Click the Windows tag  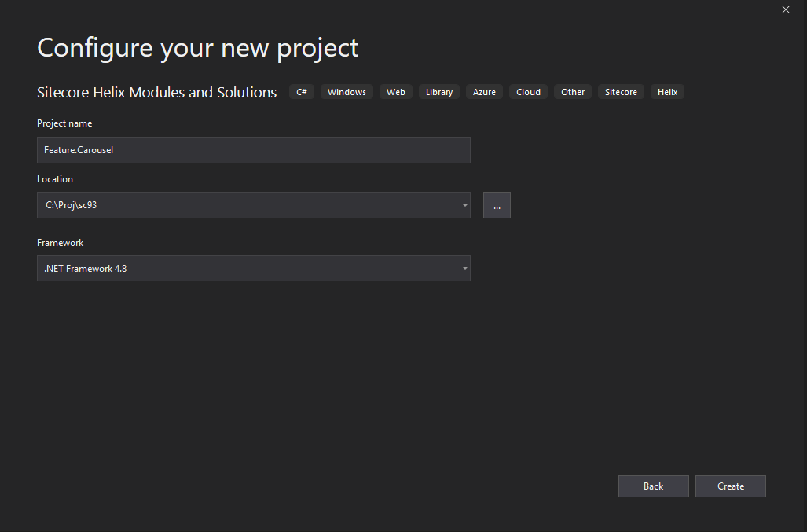pyautogui.click(x=347, y=92)
